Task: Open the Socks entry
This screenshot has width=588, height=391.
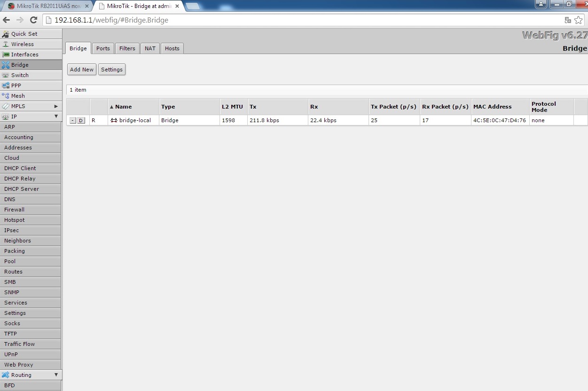Action: (31, 323)
